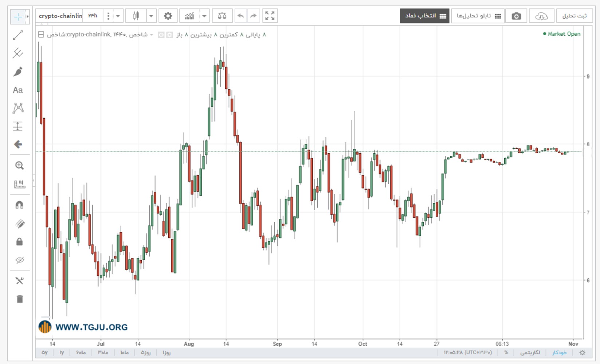Redo the last chart action
Image resolution: width=600 pixels, height=364 pixels.
coord(253,16)
